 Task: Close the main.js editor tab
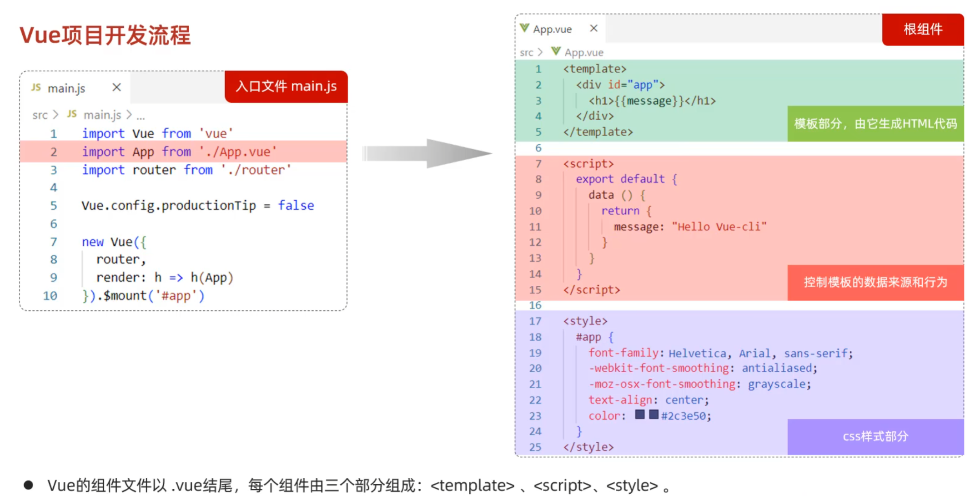coord(116,87)
